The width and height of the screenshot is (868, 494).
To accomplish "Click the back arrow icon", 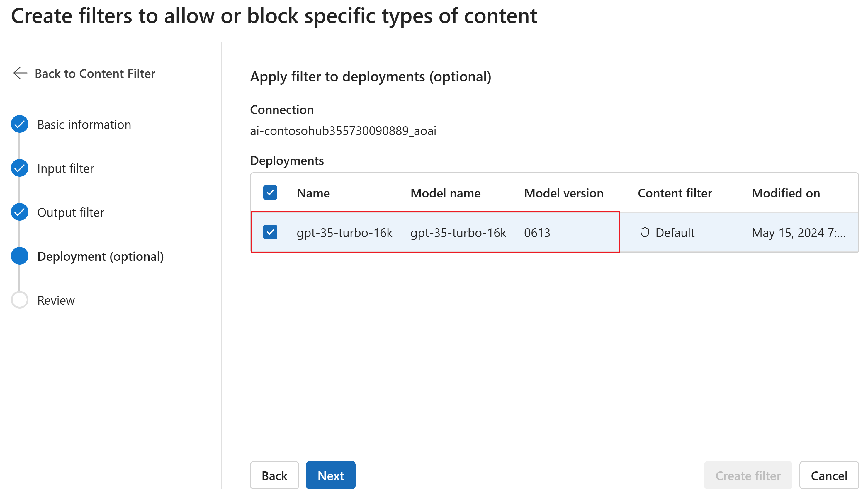I will tap(20, 73).
